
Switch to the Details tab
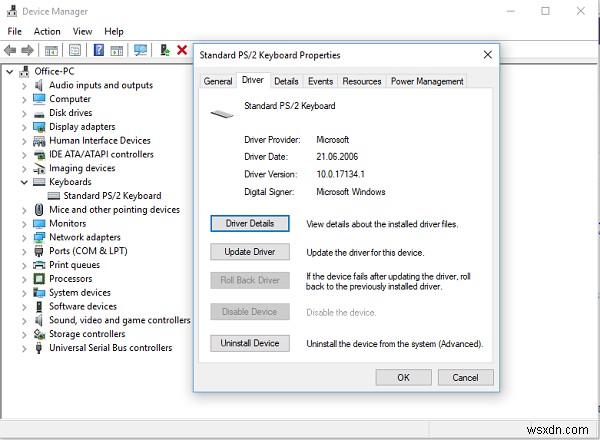click(x=286, y=81)
